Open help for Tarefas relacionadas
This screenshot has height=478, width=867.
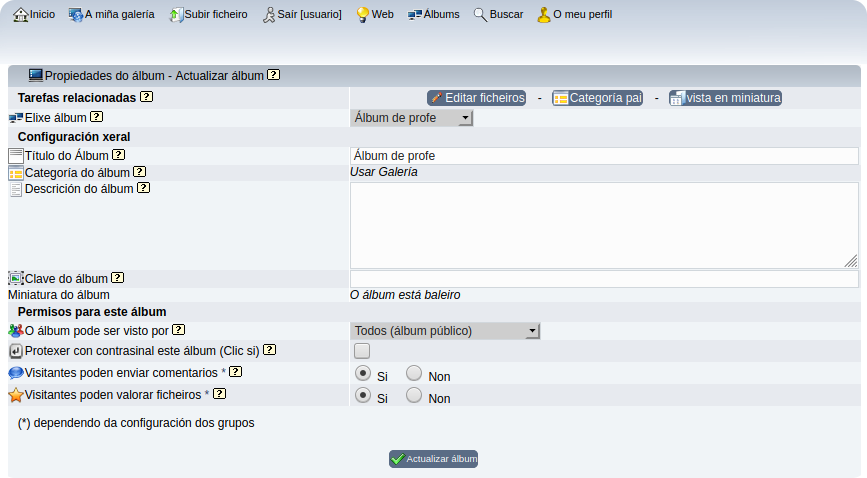(146, 97)
